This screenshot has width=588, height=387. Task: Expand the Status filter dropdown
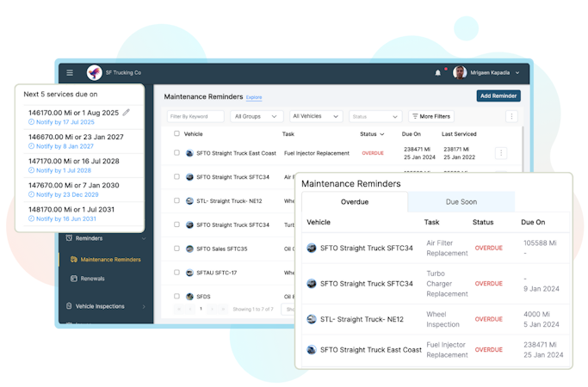[x=375, y=116]
